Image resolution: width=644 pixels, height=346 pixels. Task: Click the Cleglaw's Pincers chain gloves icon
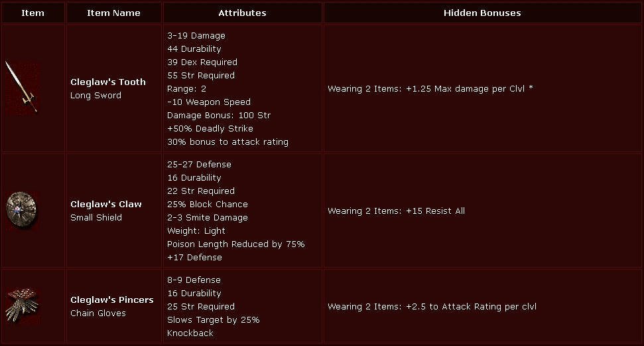22,306
